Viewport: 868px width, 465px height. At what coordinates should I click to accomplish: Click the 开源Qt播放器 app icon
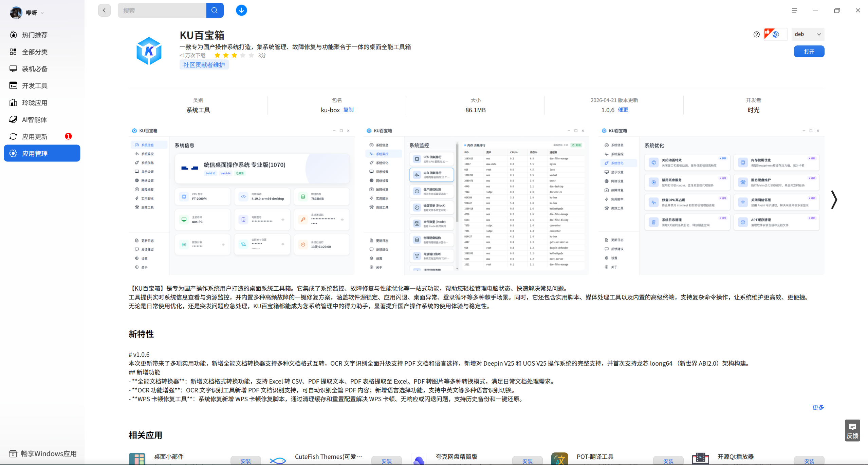tap(701, 459)
